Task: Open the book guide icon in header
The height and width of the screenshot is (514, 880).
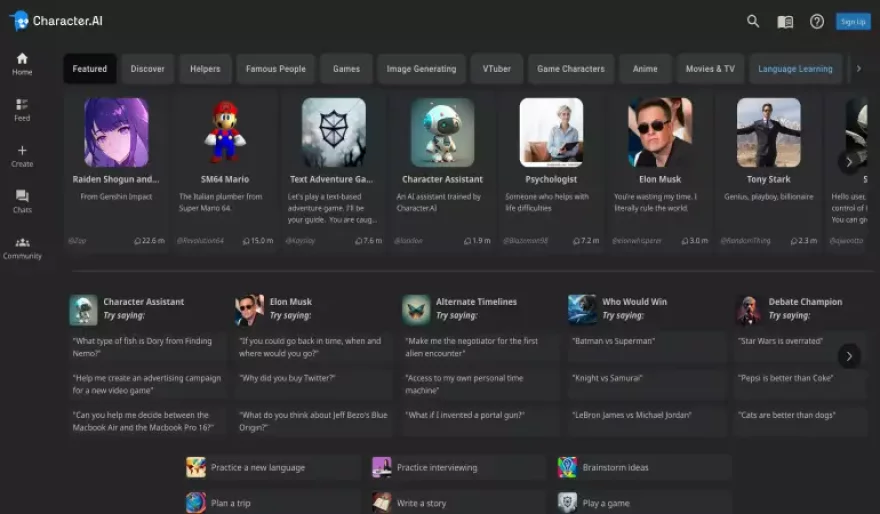Action: [785, 22]
